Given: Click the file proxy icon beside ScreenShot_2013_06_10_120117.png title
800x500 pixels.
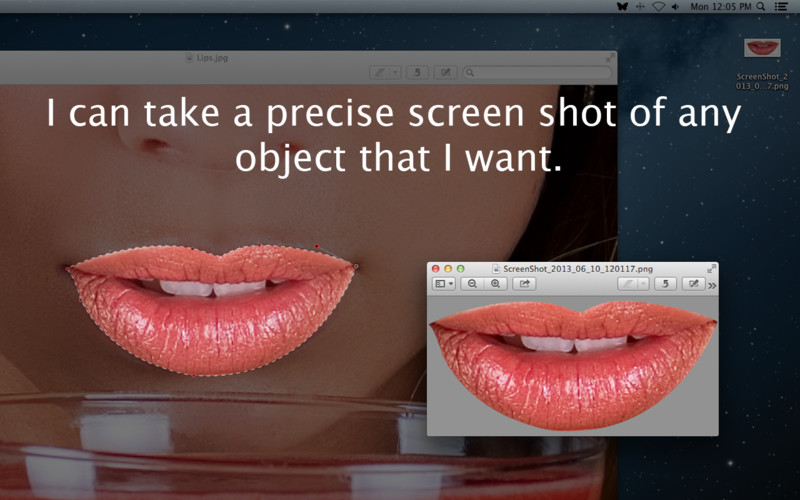Looking at the screenshot, I should pyautogui.click(x=496, y=269).
